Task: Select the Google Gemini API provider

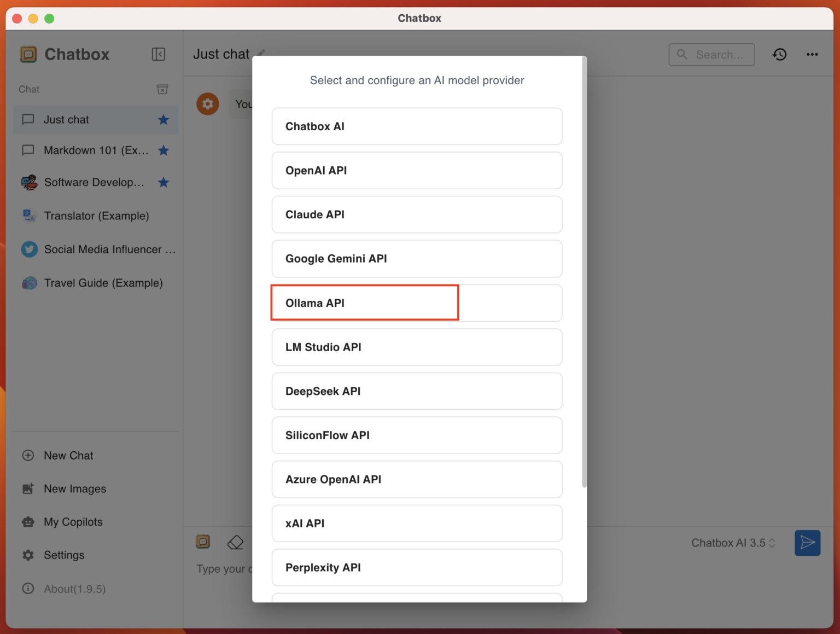Action: click(417, 259)
